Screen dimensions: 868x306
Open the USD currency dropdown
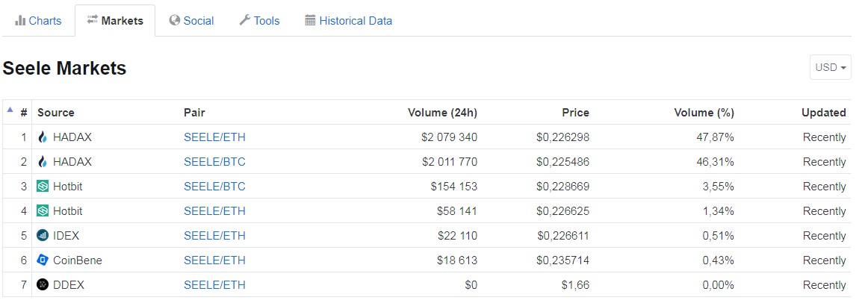831,67
